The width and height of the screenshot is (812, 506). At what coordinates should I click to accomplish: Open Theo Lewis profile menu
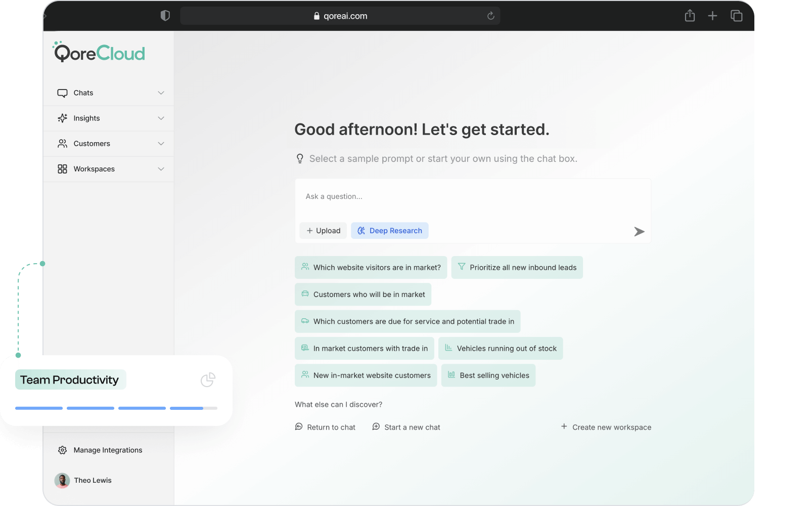click(x=83, y=480)
